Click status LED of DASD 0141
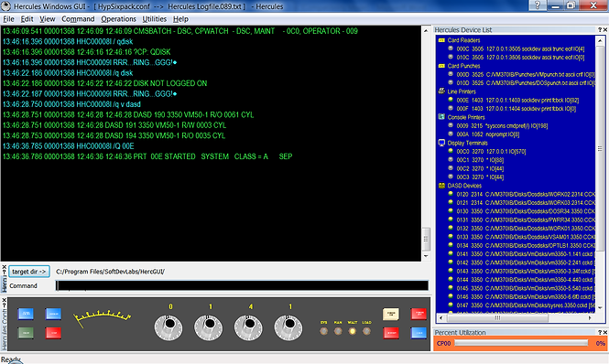Image resolution: width=609 pixels, height=364 pixels. 451,253
